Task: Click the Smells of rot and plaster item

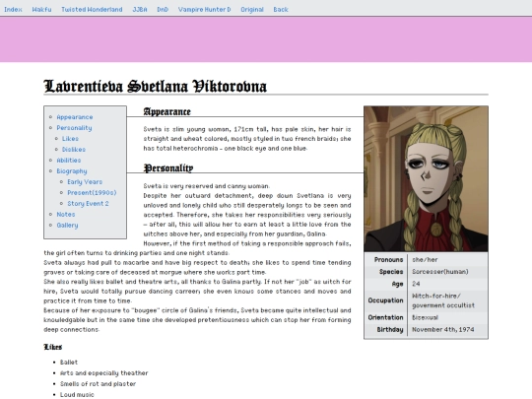Action: 98,384
